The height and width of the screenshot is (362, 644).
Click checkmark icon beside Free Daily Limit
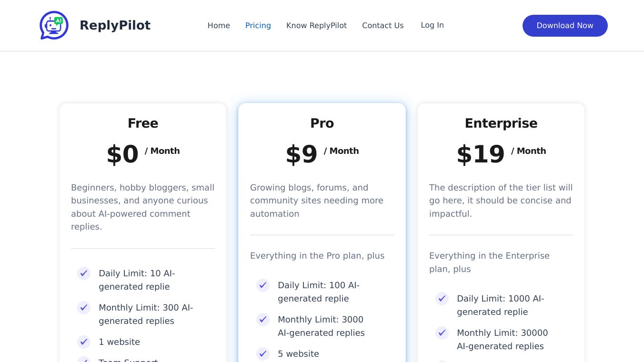(x=84, y=273)
